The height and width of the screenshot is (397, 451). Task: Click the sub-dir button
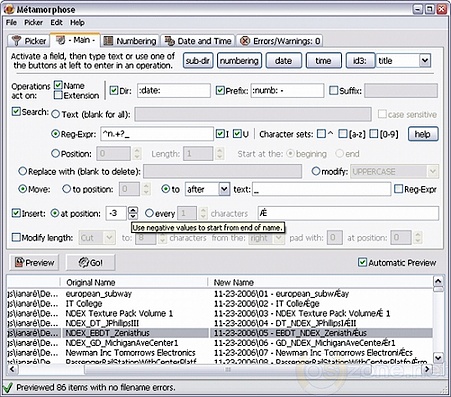pyautogui.click(x=198, y=61)
